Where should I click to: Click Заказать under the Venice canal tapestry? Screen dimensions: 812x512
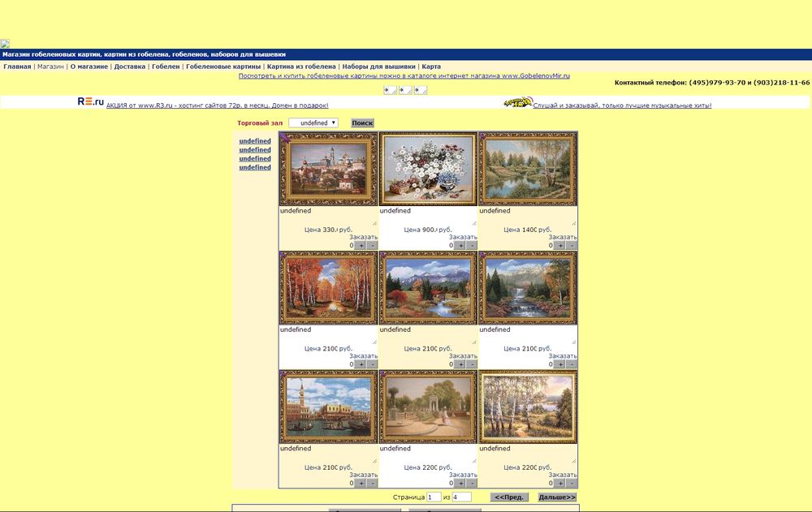pyautogui.click(x=364, y=475)
